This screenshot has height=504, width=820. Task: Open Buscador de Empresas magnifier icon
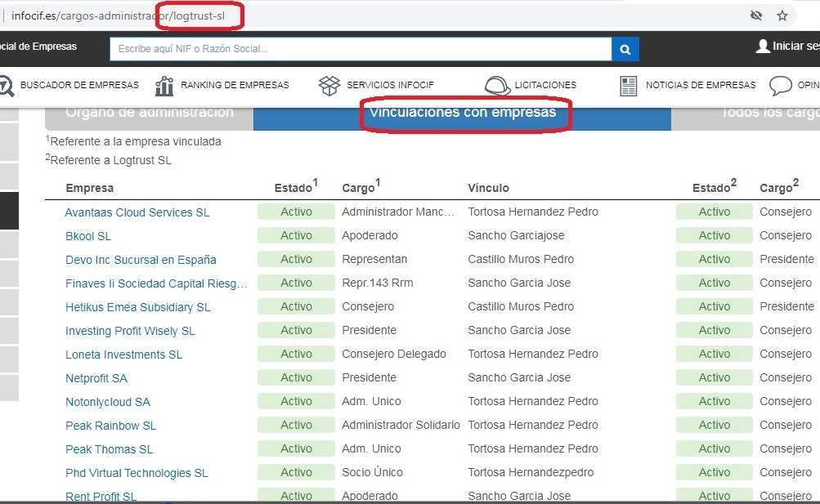(x=7, y=86)
